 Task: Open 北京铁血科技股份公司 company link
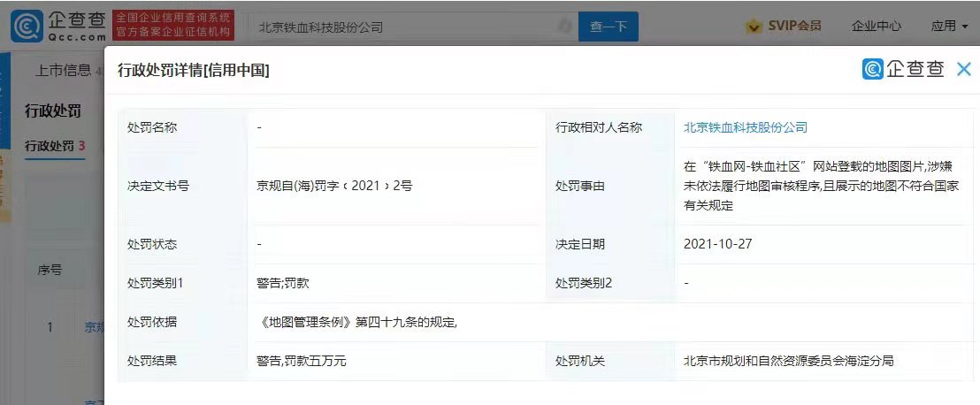click(x=745, y=127)
